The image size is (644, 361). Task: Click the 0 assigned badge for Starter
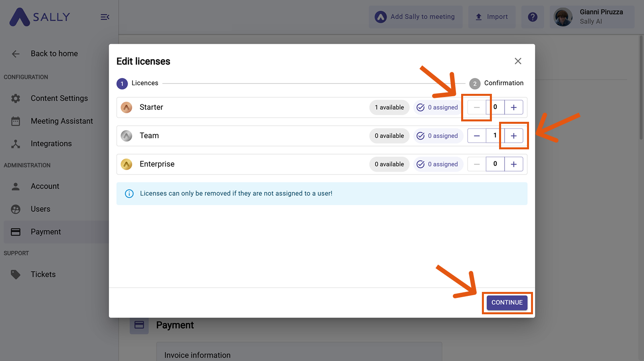[438, 107]
